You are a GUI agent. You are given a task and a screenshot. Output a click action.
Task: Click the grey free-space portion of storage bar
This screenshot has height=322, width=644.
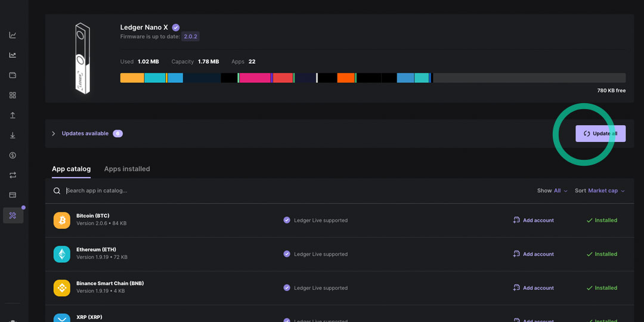coord(530,78)
